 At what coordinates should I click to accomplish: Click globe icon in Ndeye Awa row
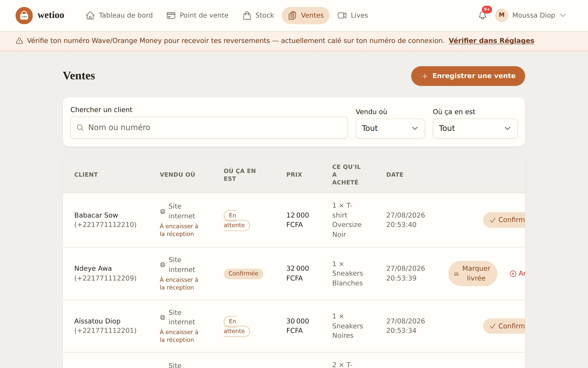[x=163, y=265]
